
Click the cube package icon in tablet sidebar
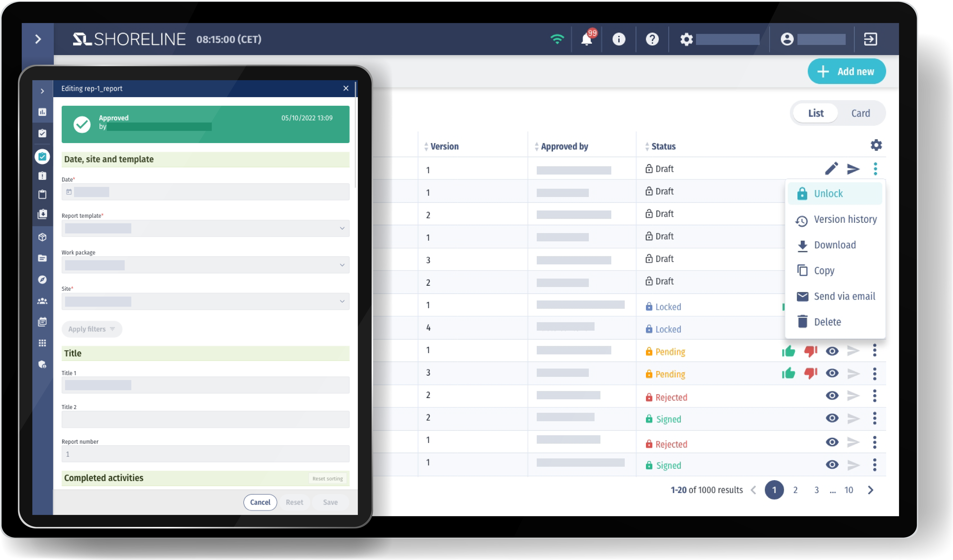(x=42, y=237)
